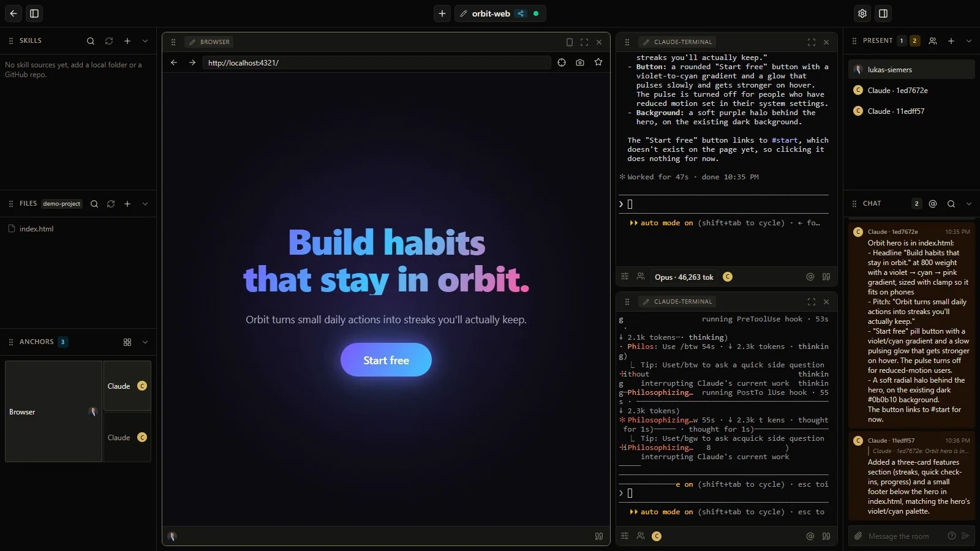
Task: Click the Opus 46,263 tok indicator
Action: 684,277
